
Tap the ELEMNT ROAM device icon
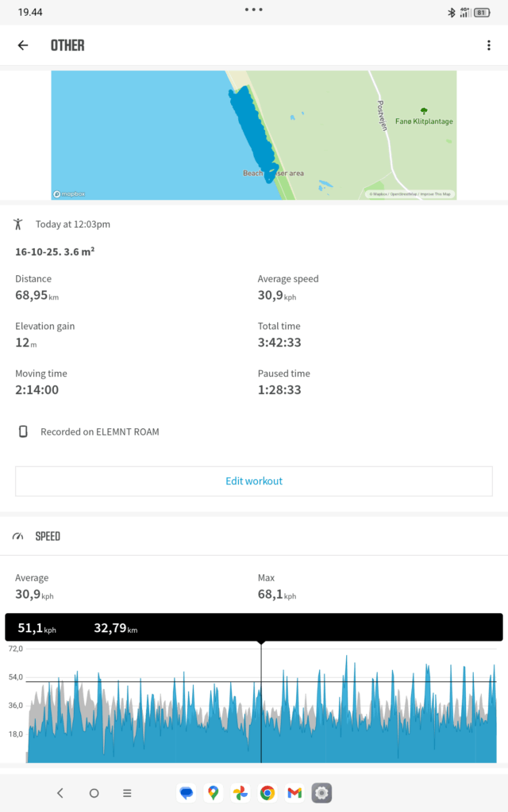coord(24,431)
